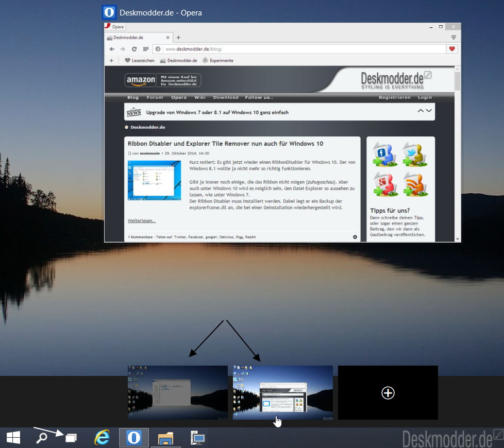This screenshot has height=448, width=504.
Task: Open File Explorer from the taskbar
Action: pos(165,438)
